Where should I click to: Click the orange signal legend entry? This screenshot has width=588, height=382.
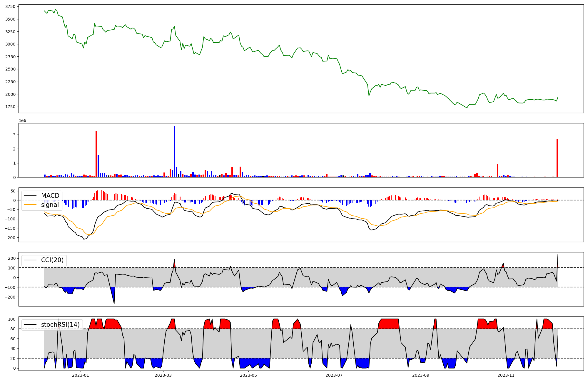(50, 205)
